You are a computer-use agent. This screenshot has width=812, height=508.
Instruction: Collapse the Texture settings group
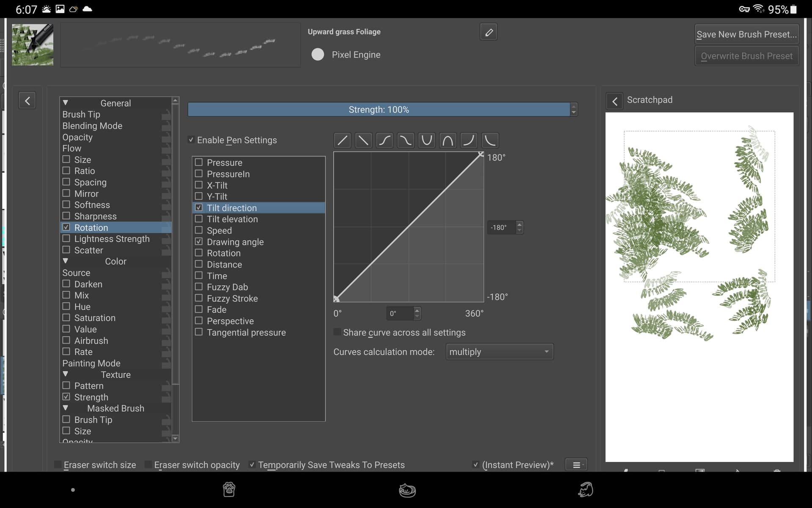pyautogui.click(x=66, y=374)
